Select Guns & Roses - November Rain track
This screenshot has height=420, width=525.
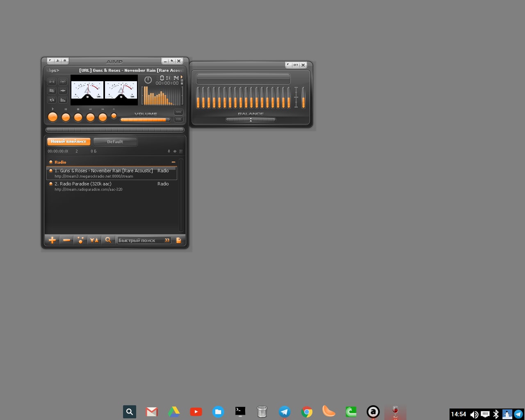112,173
